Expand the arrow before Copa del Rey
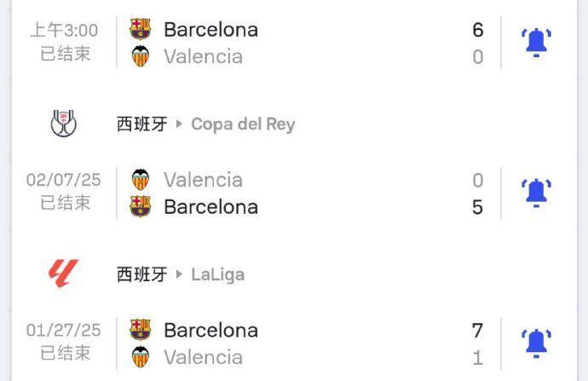The image size is (588, 381). pos(180,124)
